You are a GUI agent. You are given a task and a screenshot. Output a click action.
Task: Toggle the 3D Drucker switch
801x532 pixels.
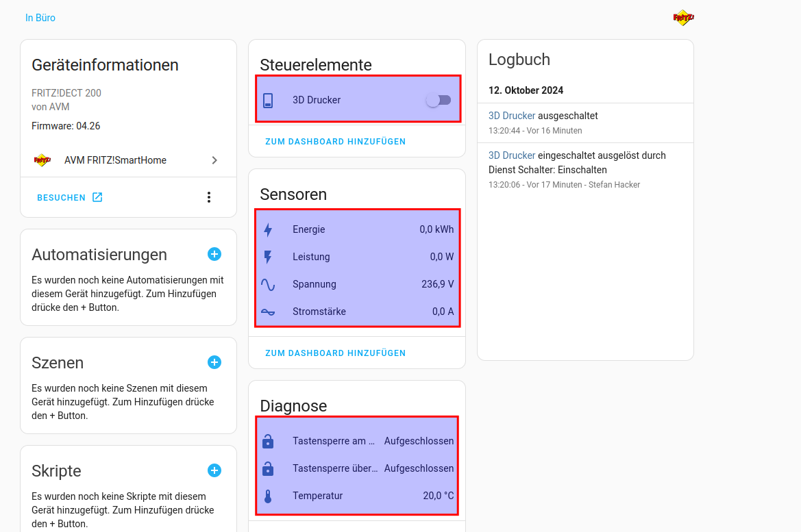[439, 100]
